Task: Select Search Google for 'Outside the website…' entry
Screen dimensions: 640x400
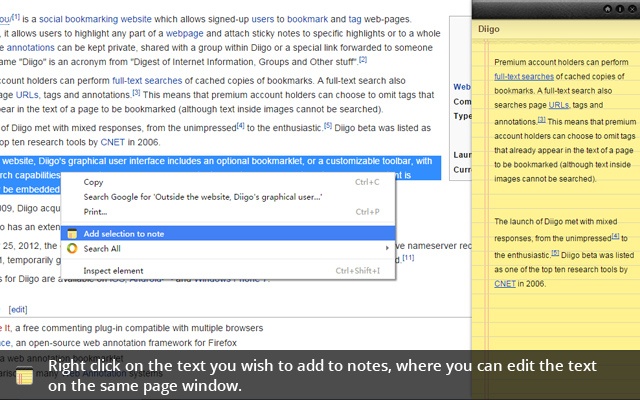Action: (228, 197)
